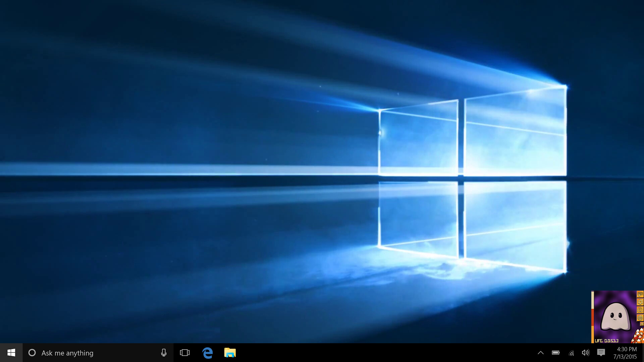
Task: Click the battery status icon
Action: [555, 353]
